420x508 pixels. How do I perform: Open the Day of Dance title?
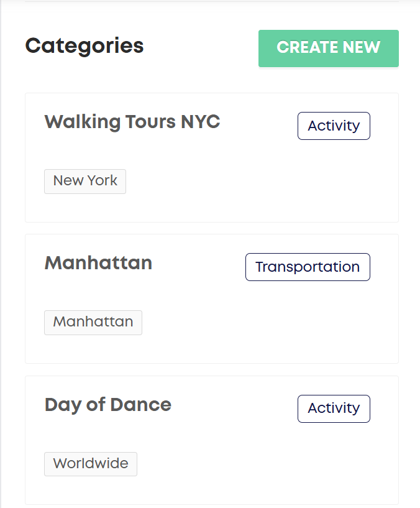click(107, 405)
